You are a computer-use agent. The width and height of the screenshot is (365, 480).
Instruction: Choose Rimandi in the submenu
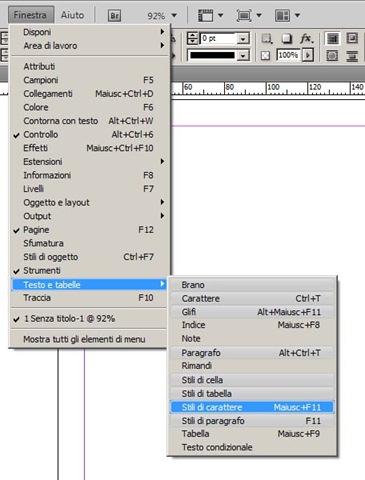(252, 366)
